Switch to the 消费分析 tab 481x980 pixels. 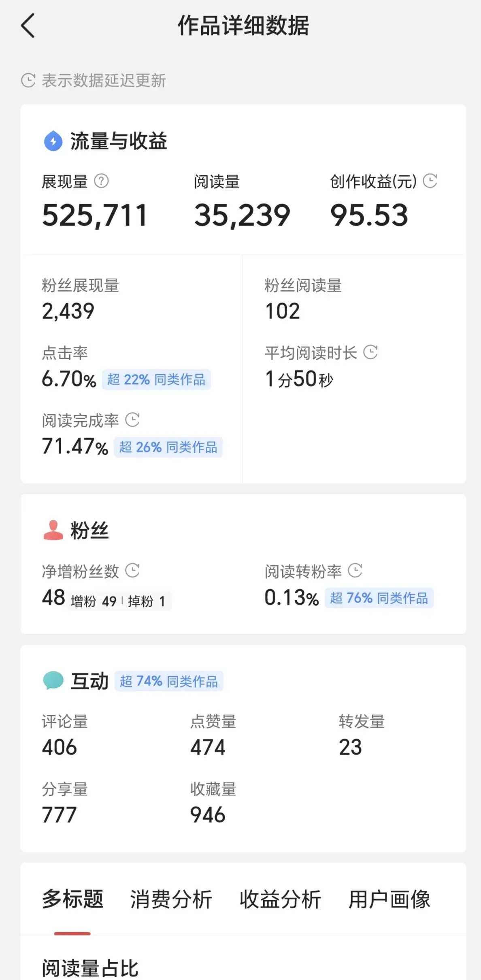(171, 899)
